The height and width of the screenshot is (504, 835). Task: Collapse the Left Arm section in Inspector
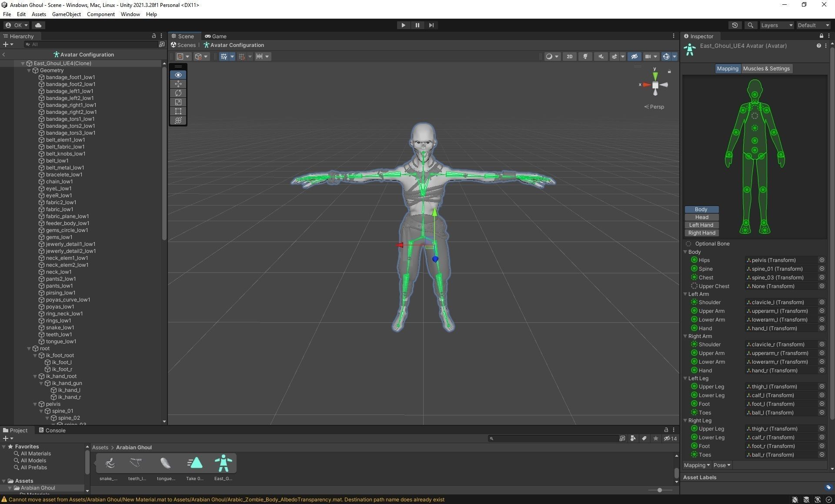pyautogui.click(x=685, y=294)
